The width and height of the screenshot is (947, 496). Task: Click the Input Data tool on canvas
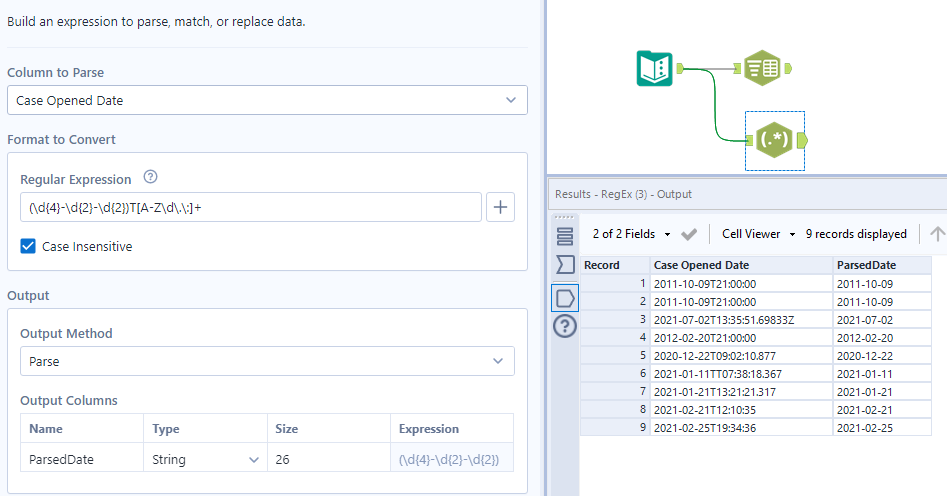(x=655, y=68)
